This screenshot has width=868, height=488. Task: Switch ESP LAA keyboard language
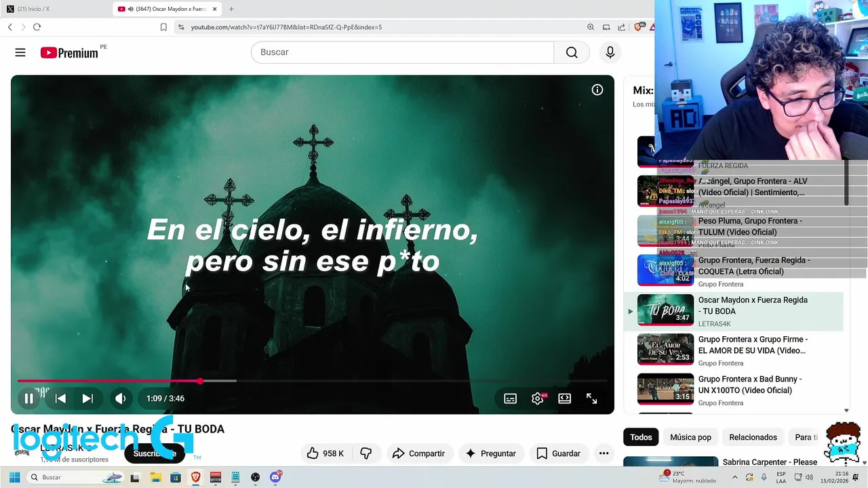pos(781,477)
